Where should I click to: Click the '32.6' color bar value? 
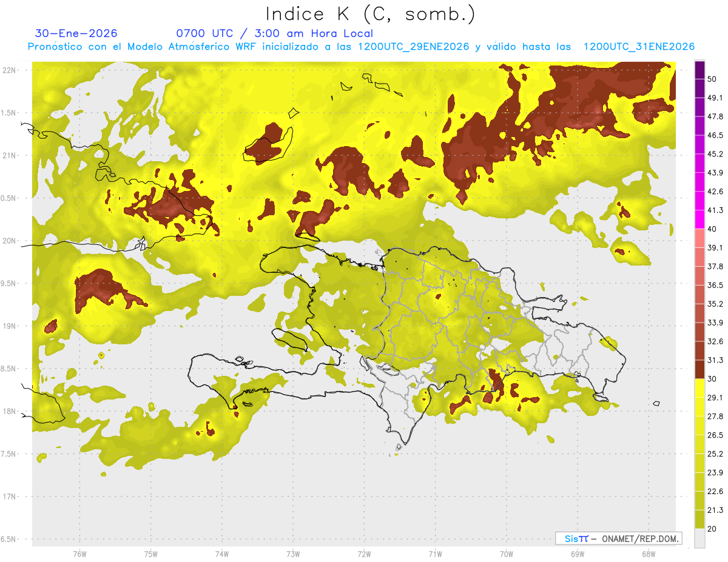[715, 342]
